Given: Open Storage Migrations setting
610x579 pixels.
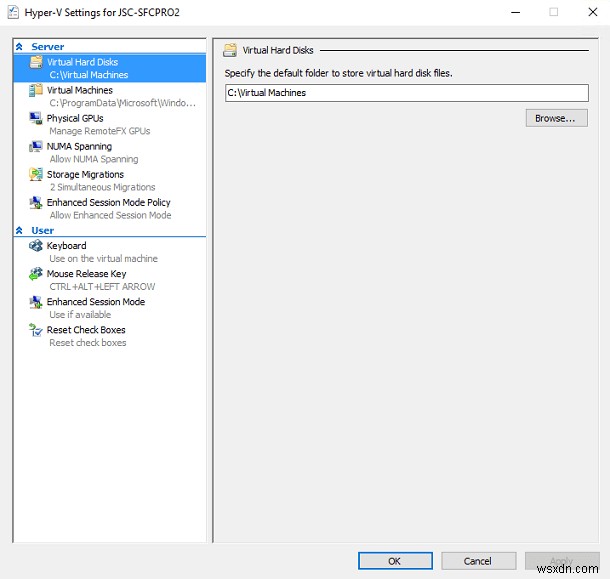Looking at the screenshot, I should click(x=110, y=180).
